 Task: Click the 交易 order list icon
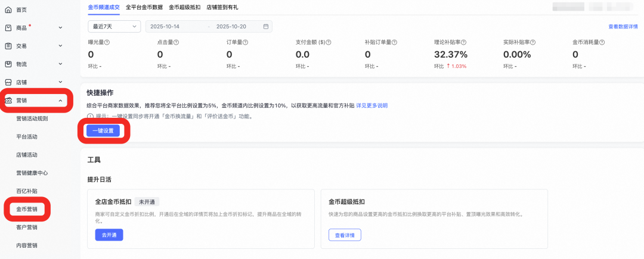pyautogui.click(x=8, y=46)
